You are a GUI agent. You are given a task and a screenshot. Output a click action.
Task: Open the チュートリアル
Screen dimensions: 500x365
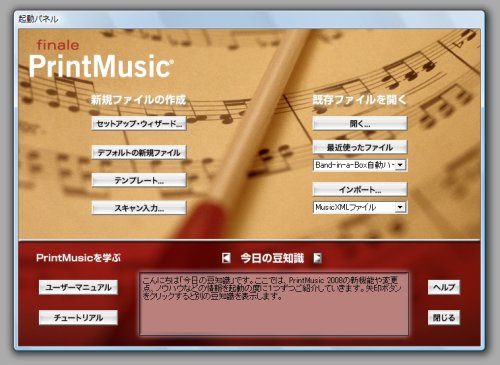[78, 317]
